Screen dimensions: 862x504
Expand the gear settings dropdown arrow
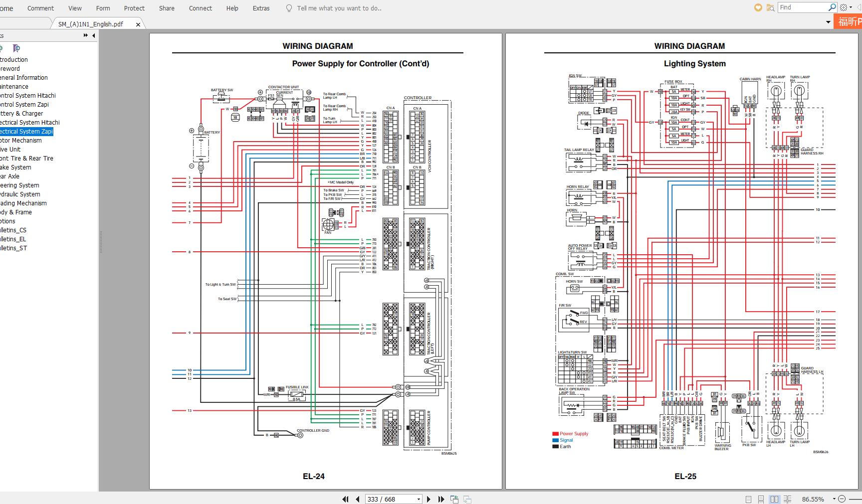pos(851,7)
